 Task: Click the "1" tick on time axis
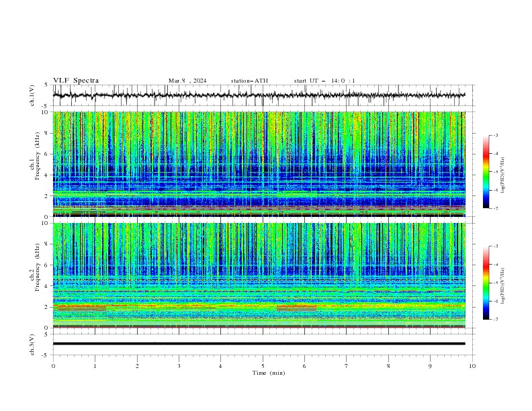click(95, 366)
